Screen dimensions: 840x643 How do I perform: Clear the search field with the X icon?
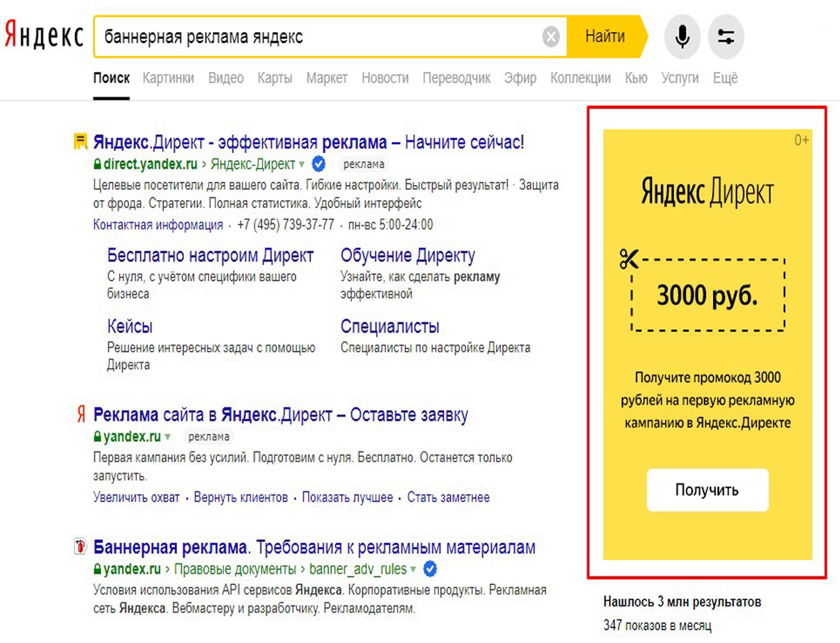[x=551, y=37]
